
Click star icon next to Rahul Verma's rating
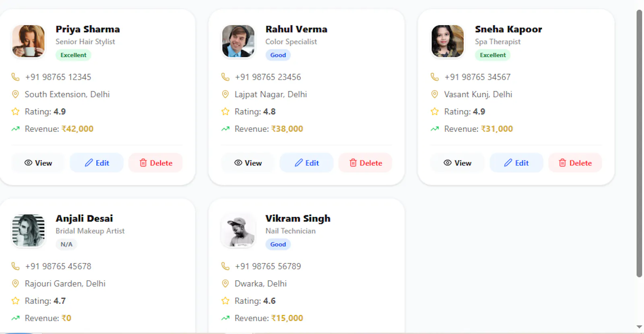(x=225, y=112)
